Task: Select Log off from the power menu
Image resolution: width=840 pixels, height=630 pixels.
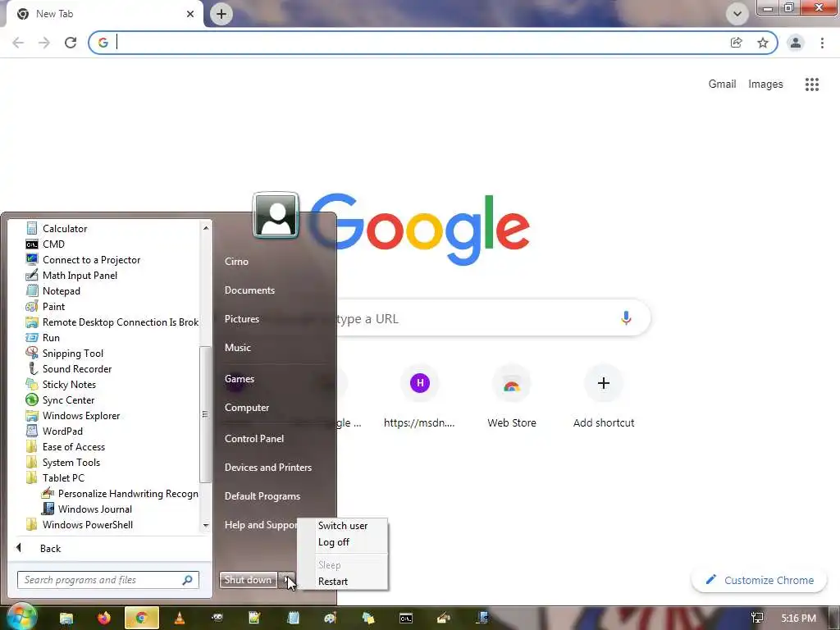Action: click(x=333, y=542)
